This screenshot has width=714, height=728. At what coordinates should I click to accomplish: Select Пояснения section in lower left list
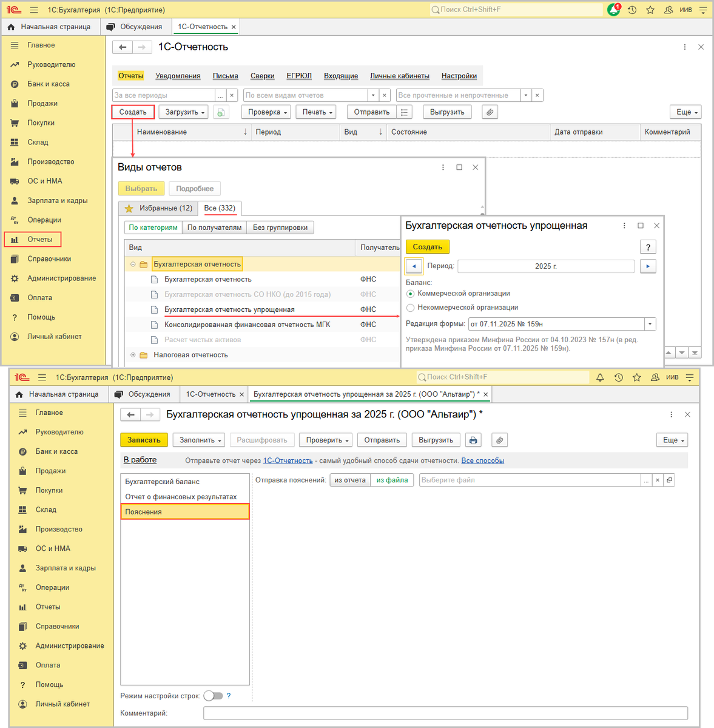pyautogui.click(x=185, y=512)
